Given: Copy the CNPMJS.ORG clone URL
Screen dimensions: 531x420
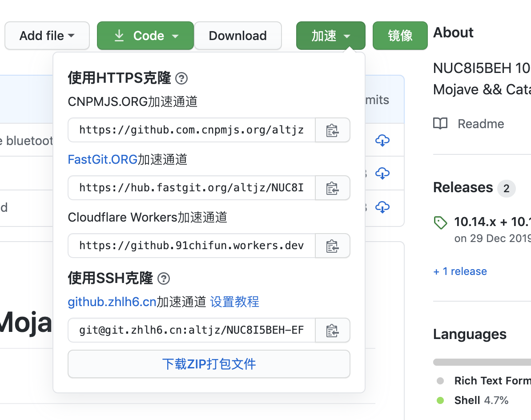Looking at the screenshot, I should (x=332, y=130).
